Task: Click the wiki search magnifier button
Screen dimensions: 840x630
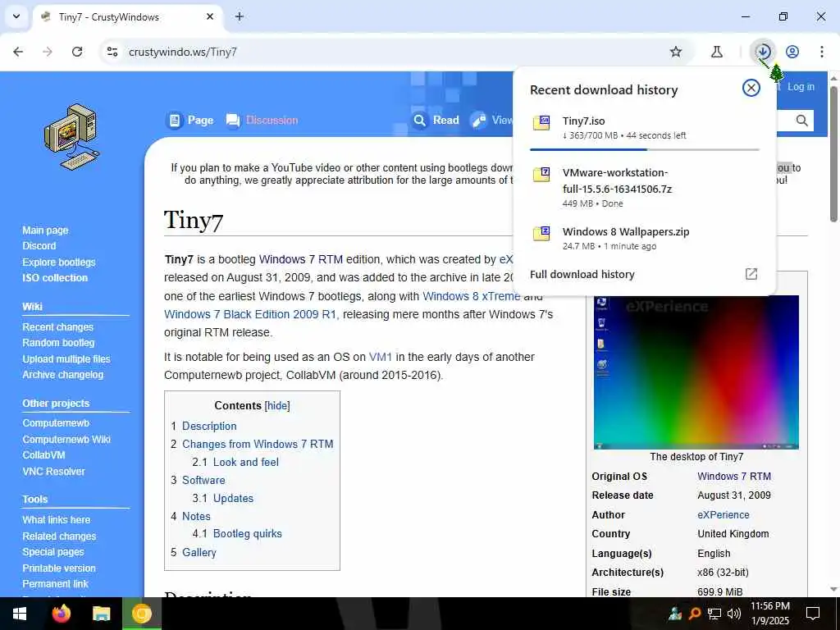Action: 801,121
